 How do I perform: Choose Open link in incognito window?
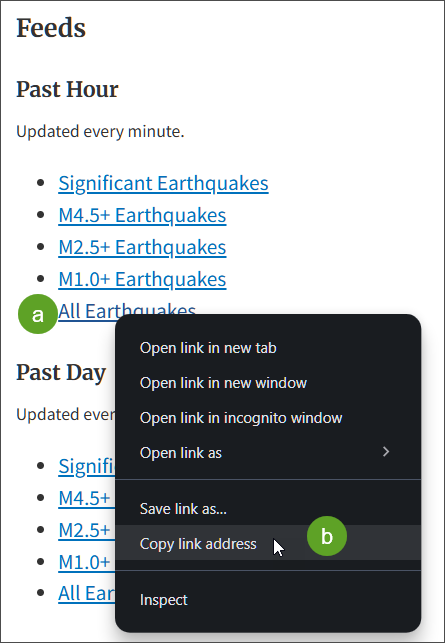pyautogui.click(x=268, y=418)
